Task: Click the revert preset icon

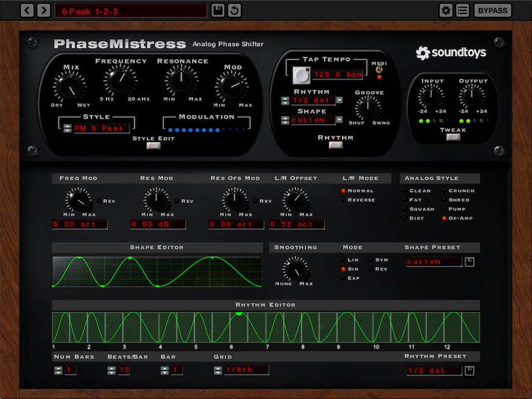Action: [x=234, y=10]
